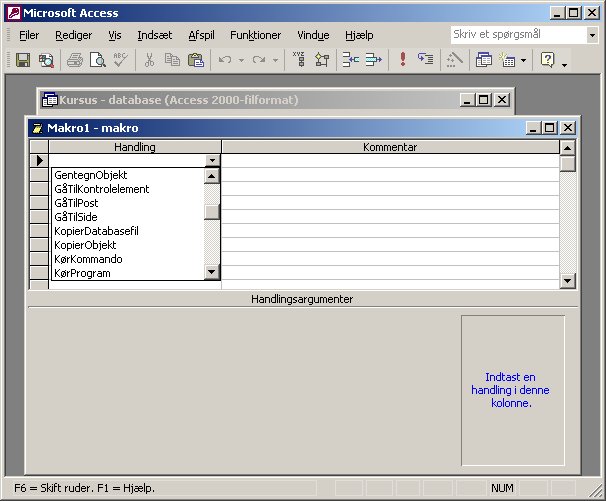Click the Kommentar column header
The width and height of the screenshot is (606, 501).
(390, 147)
